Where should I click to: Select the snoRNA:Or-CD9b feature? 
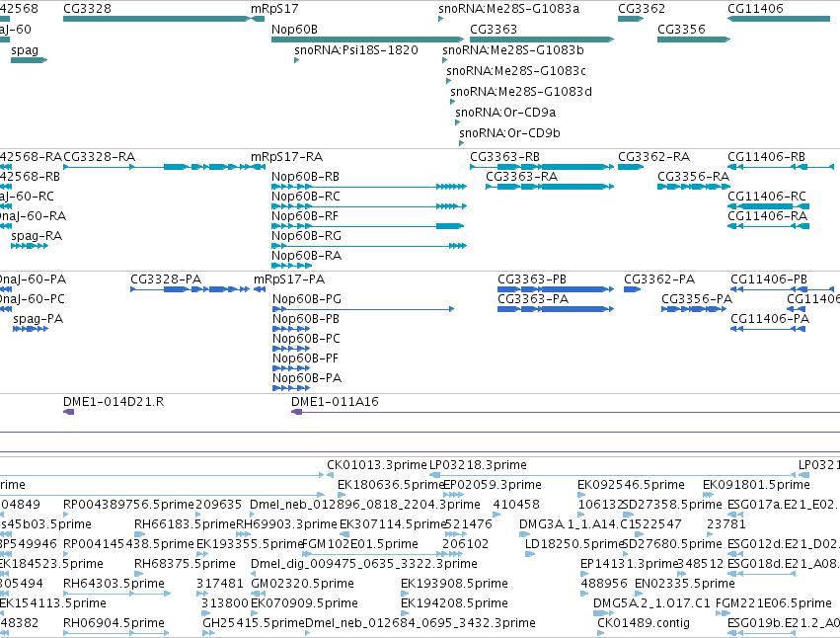[x=462, y=142]
